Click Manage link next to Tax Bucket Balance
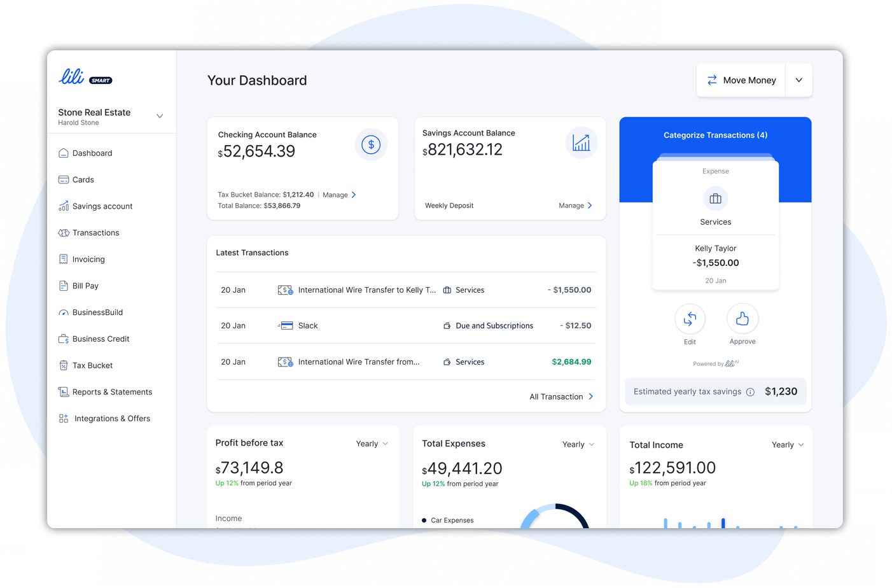Image resolution: width=892 pixels, height=588 pixels. point(339,195)
